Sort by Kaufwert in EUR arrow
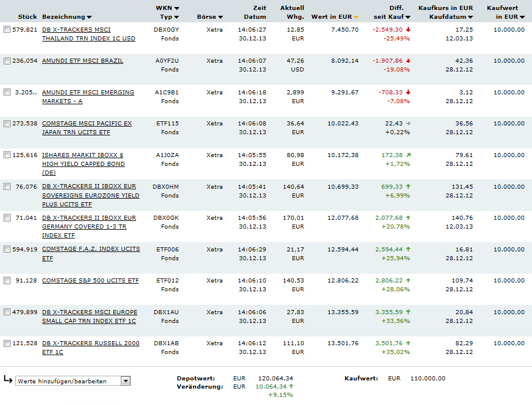The width and height of the screenshot is (532, 405). 522,18
